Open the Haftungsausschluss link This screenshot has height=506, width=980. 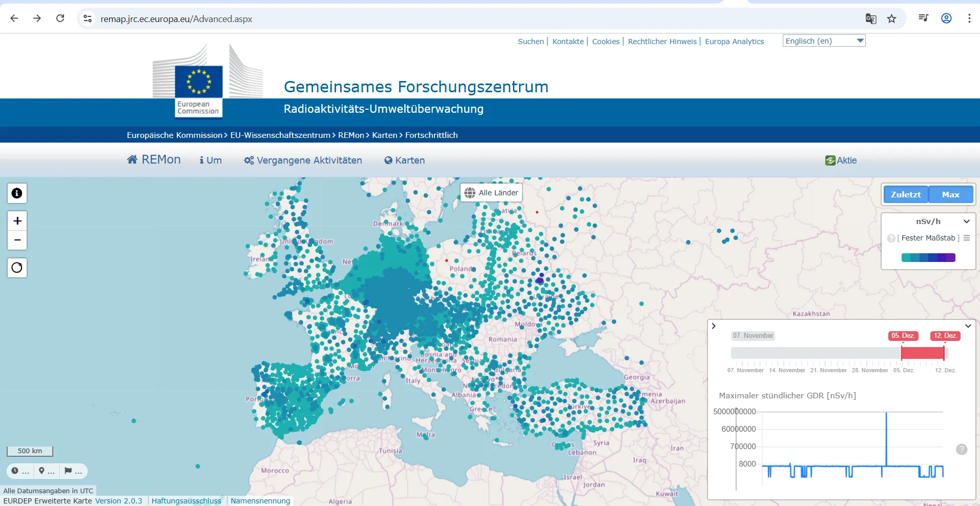pos(186,501)
